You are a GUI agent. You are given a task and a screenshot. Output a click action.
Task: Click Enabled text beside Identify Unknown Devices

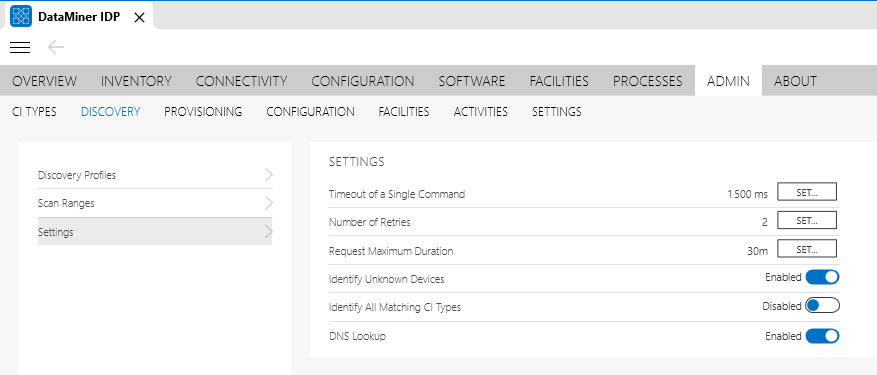(x=783, y=277)
